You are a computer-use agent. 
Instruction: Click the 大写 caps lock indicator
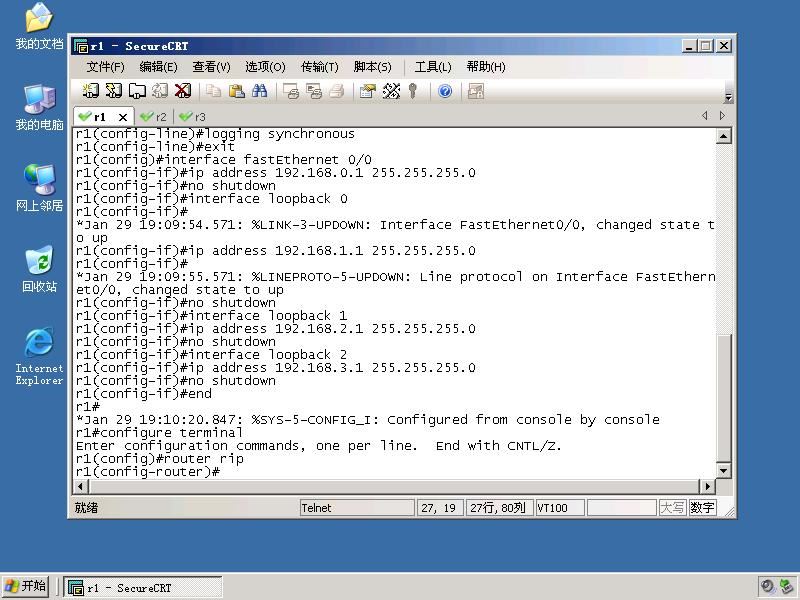click(672, 508)
